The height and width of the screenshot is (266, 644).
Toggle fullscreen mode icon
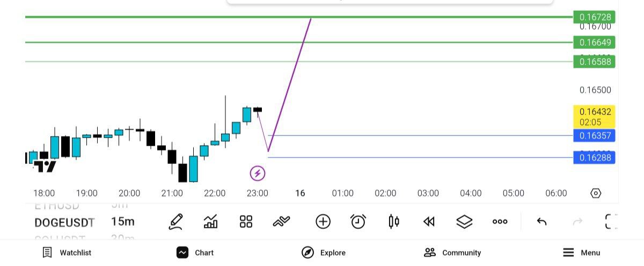coord(611,221)
